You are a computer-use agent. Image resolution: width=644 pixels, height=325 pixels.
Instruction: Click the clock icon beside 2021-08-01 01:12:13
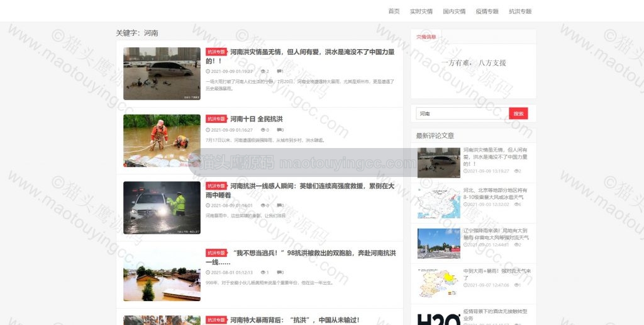(x=208, y=272)
